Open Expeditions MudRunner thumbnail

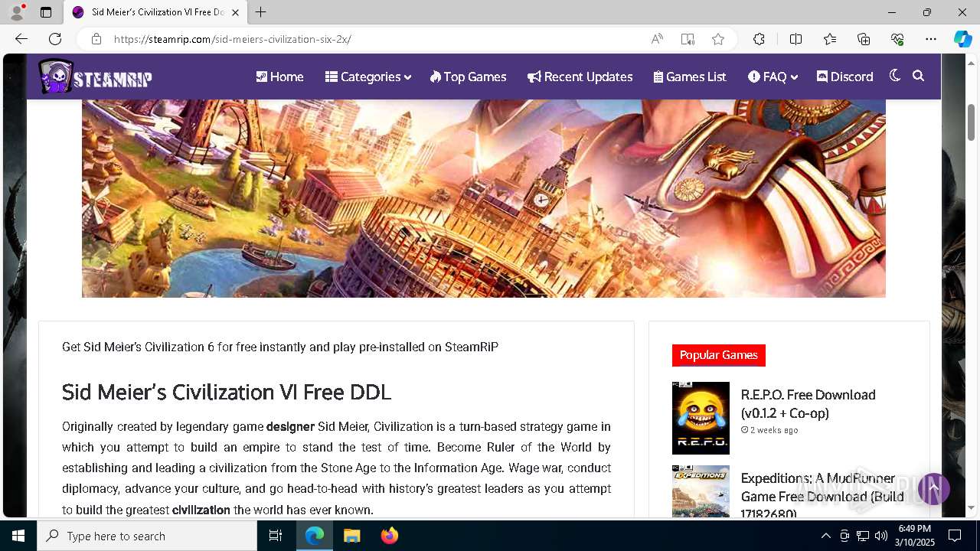click(701, 491)
